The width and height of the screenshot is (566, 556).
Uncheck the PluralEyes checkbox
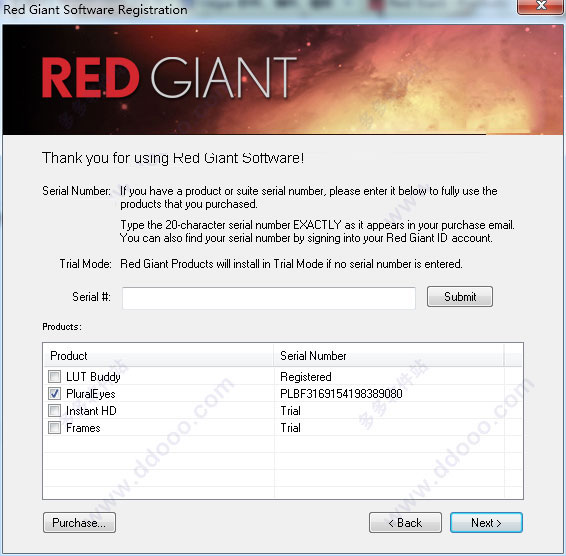[x=55, y=394]
